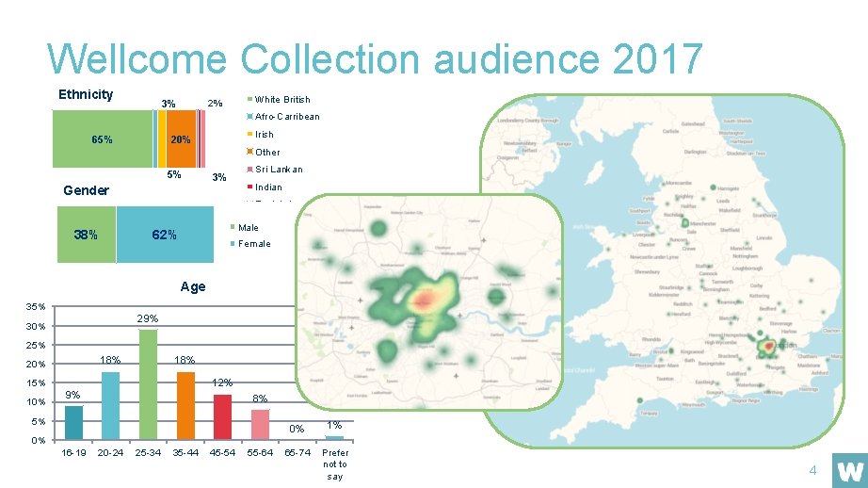Select the 65% White British bar segment
Viewport: 868px width, 488px height.
103,139
